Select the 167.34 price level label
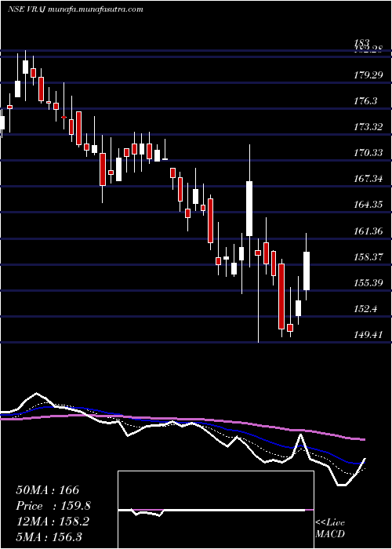The width and height of the screenshot is (392, 549). tap(368, 179)
